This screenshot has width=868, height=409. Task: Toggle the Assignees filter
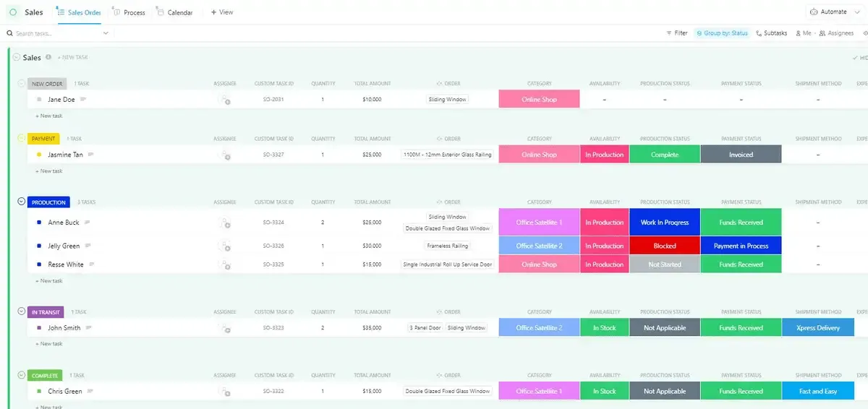pos(836,33)
